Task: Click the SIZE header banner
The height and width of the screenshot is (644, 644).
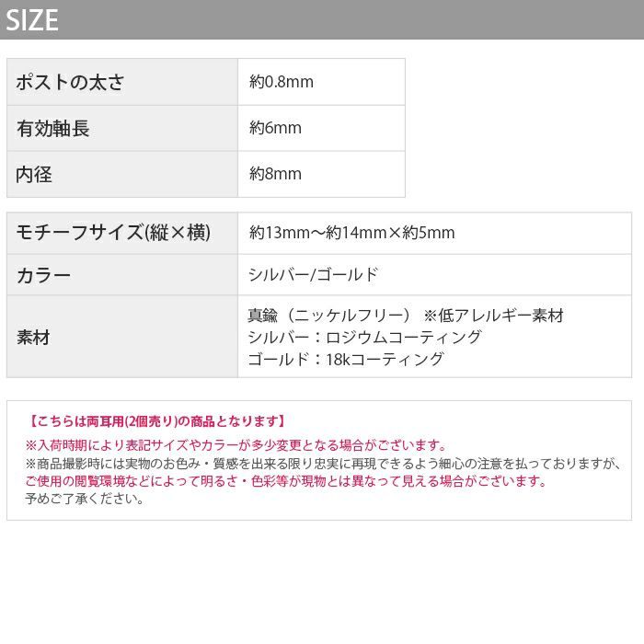Action: click(322, 19)
